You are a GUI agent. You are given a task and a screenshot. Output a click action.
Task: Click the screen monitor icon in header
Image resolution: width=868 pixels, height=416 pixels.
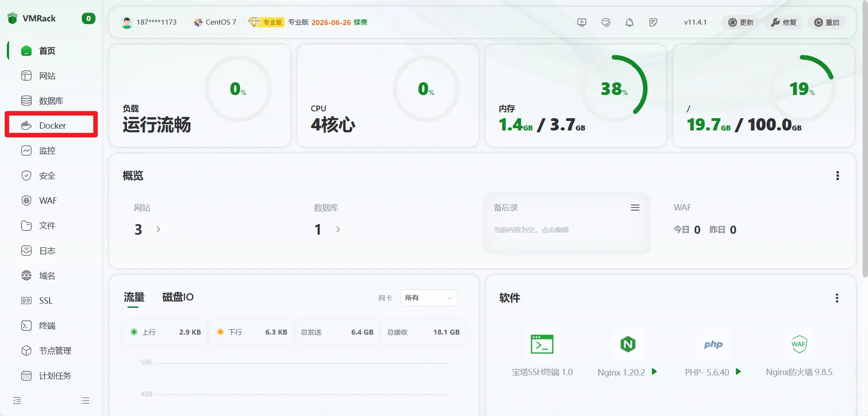(582, 22)
